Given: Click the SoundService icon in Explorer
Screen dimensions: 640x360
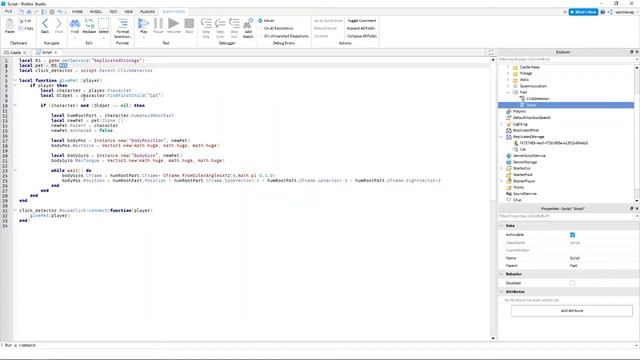Looking at the screenshot, I should [x=509, y=194].
